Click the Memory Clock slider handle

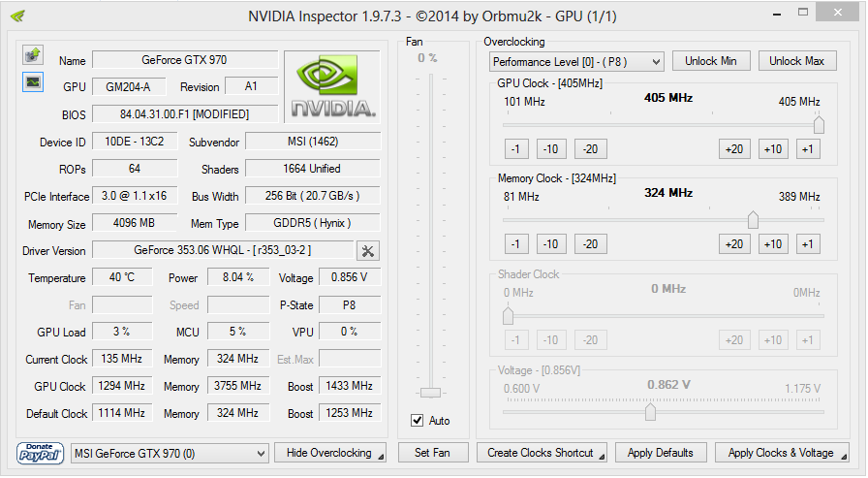[x=753, y=220]
